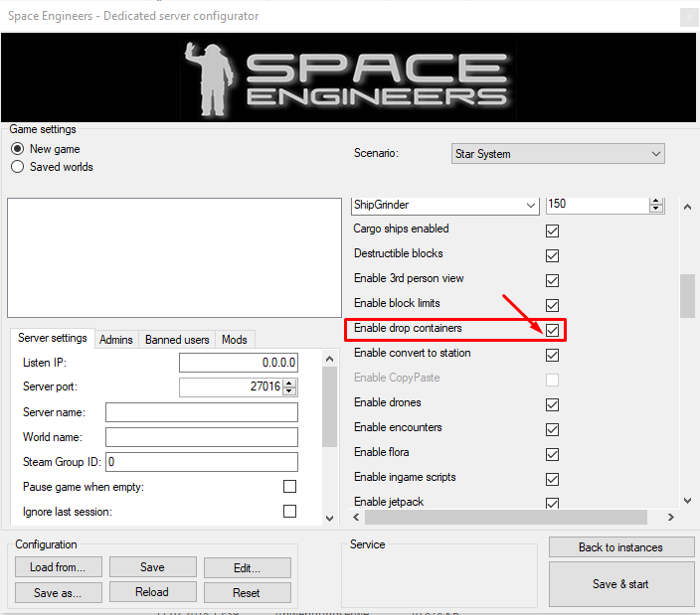
Task: Switch to the Admins tab
Action: 116,340
